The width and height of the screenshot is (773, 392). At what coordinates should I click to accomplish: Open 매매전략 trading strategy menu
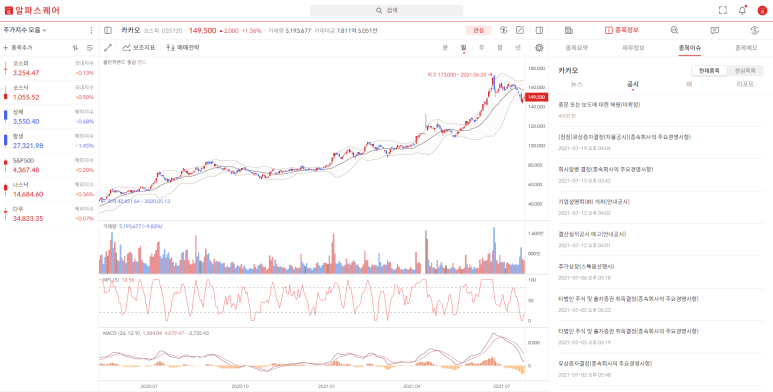click(183, 48)
